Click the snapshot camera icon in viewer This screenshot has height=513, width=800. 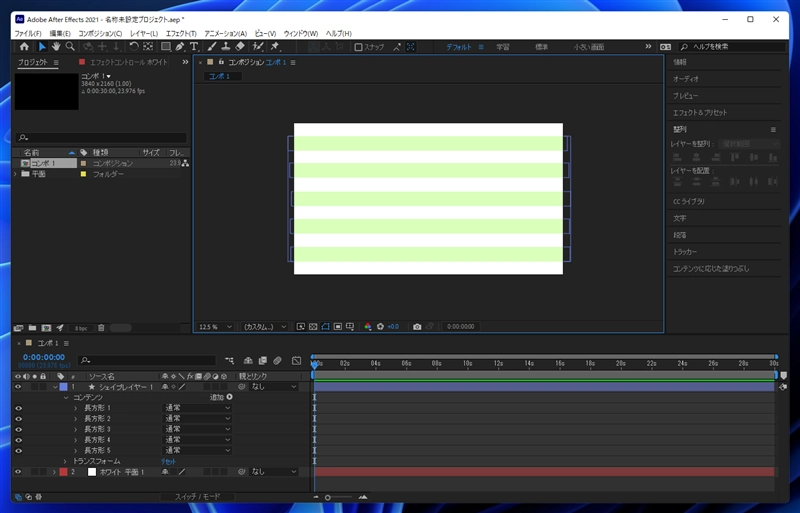pos(417,326)
